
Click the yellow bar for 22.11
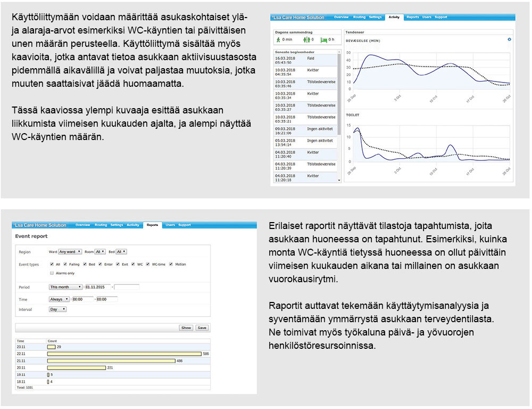tap(124, 354)
